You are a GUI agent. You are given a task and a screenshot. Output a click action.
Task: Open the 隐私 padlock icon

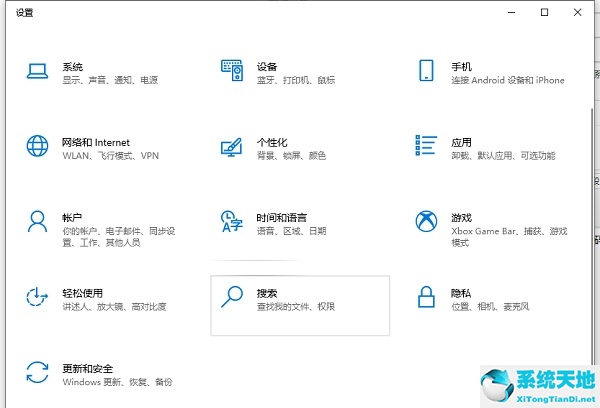[426, 297]
